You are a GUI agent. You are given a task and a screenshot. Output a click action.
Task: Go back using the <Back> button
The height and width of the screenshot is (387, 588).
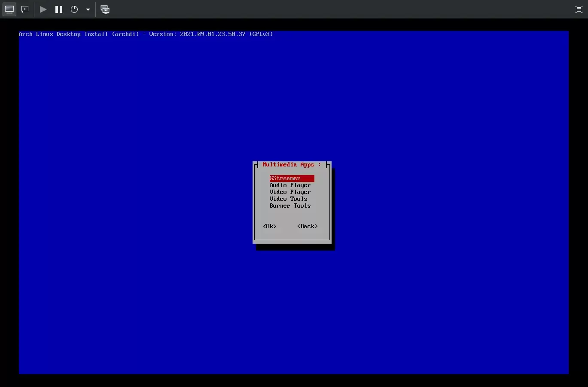tap(308, 227)
